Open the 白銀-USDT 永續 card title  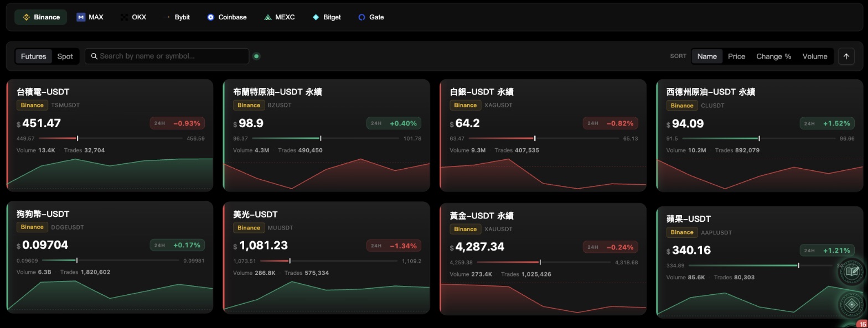click(482, 92)
